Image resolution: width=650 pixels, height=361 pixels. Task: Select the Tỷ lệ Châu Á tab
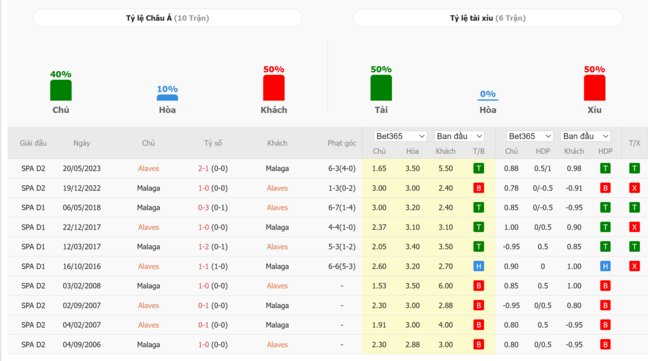[167, 18]
